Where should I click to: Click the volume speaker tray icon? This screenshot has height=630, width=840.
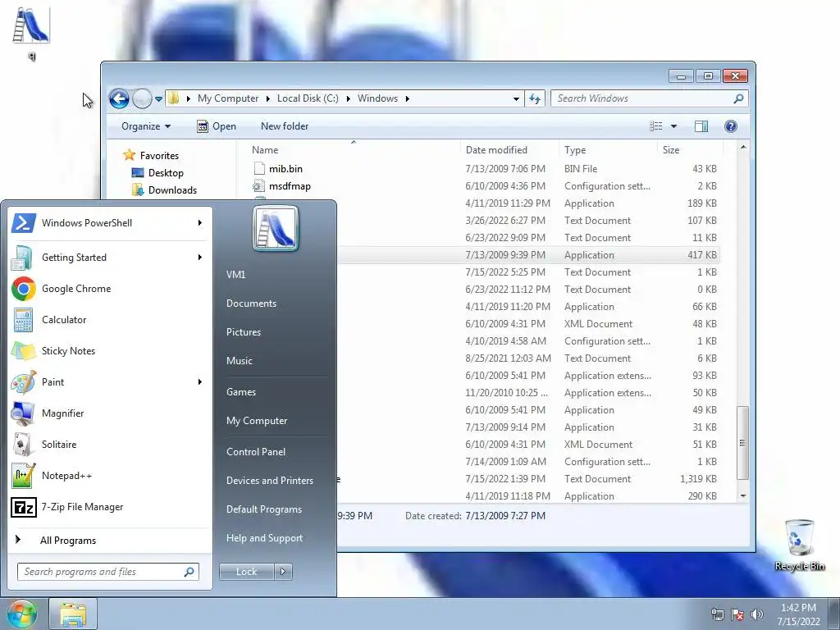[756, 614]
